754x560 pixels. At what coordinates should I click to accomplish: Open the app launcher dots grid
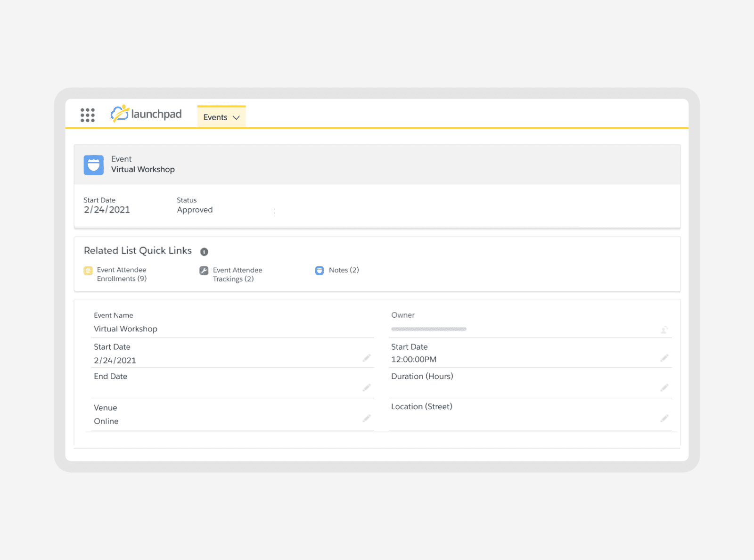88,115
